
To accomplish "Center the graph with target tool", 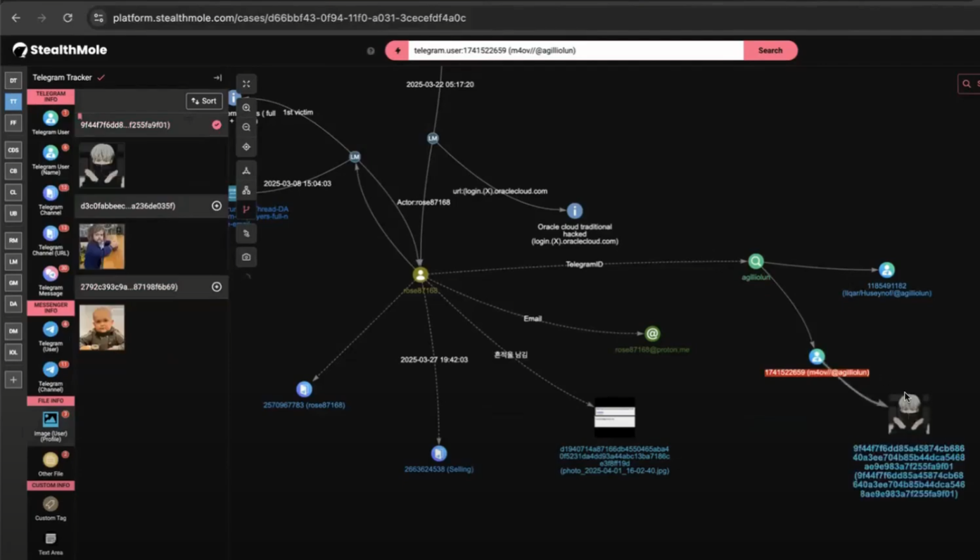I will [x=246, y=147].
